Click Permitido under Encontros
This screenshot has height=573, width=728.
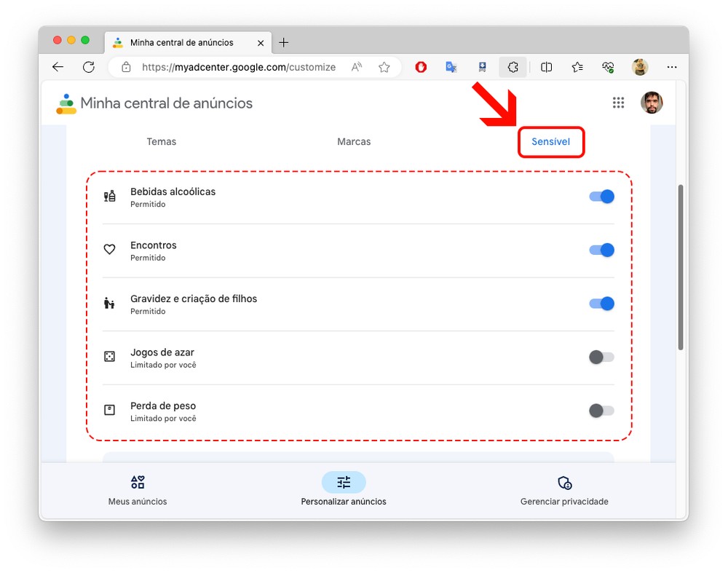(148, 258)
